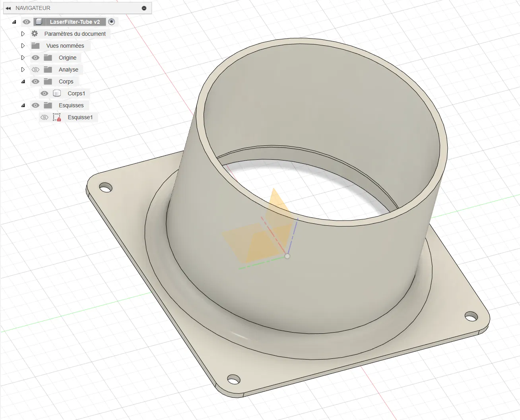
Task: Click the Esquisse1 locked sketch icon
Action: tap(57, 117)
